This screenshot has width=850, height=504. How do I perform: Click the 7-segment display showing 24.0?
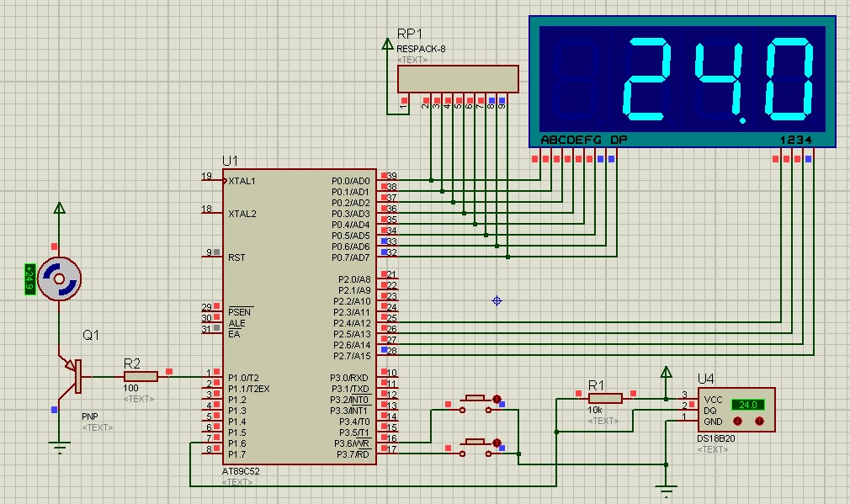click(683, 82)
